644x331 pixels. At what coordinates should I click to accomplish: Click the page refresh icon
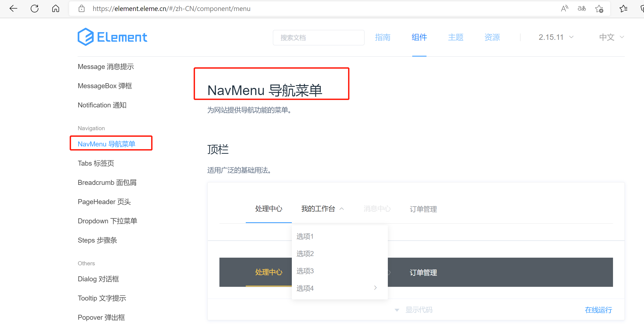click(x=35, y=9)
